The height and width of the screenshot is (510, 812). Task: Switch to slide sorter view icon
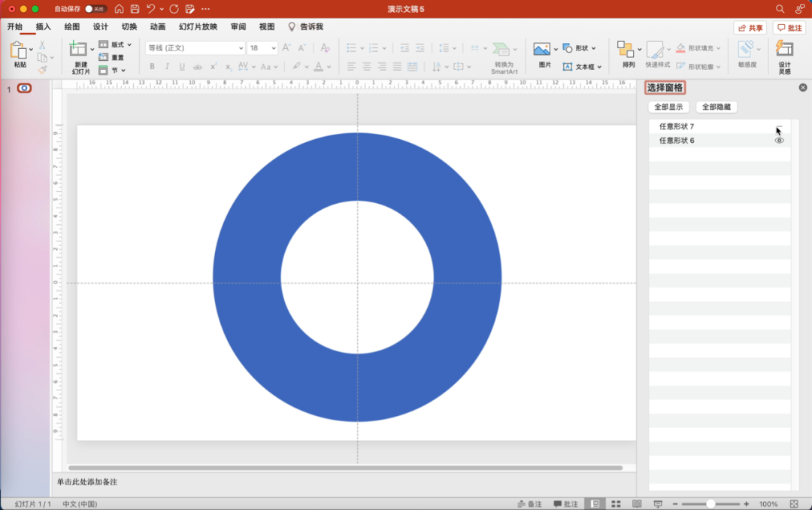pyautogui.click(x=616, y=504)
